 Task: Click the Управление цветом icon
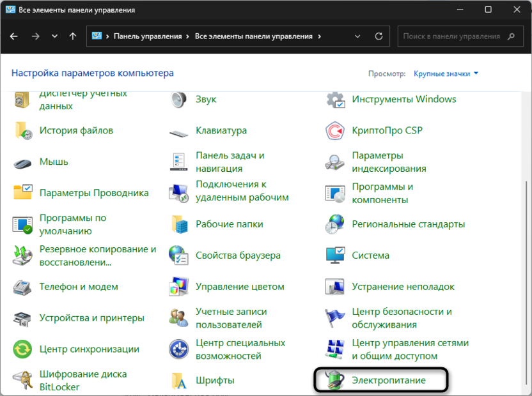click(179, 287)
